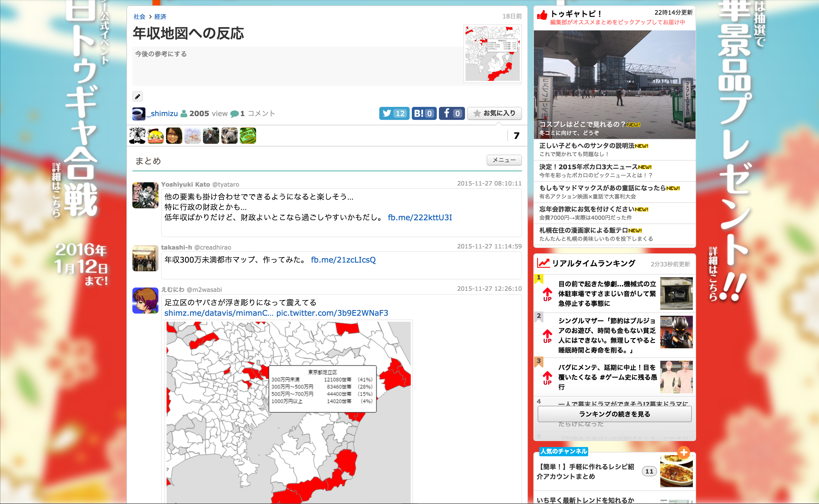Open the pic.twitter.com/3b9E2WNaF3 link
This screenshot has height=504, width=819.
332,313
